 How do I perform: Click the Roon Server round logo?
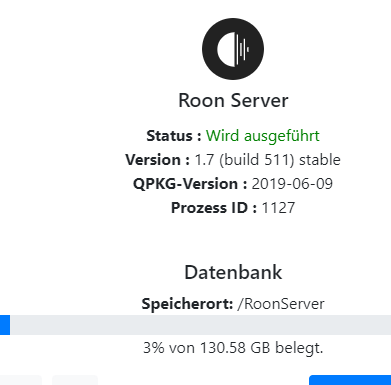click(233, 49)
